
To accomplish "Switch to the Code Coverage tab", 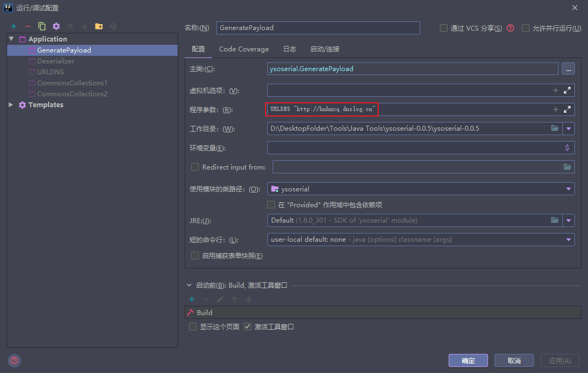I will (x=244, y=49).
